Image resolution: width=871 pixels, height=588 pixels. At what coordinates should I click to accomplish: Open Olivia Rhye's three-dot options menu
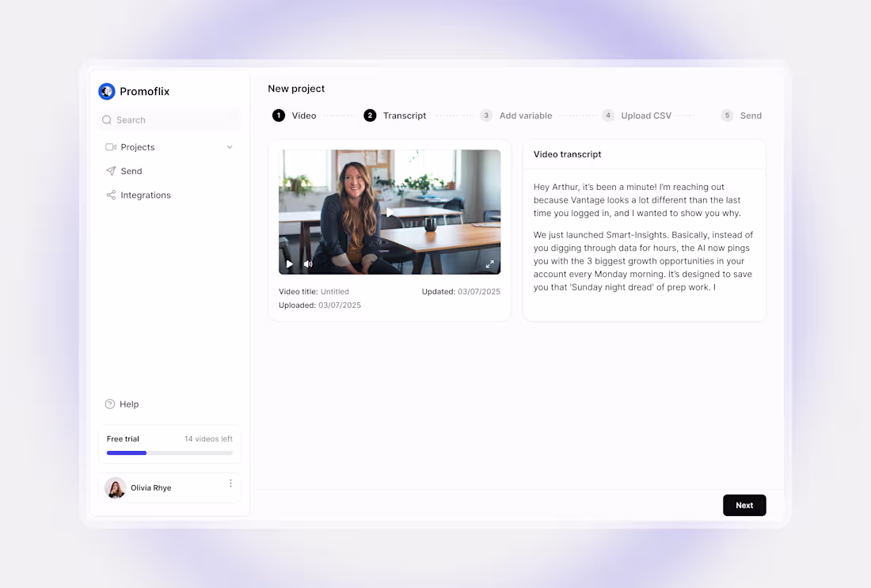click(230, 483)
